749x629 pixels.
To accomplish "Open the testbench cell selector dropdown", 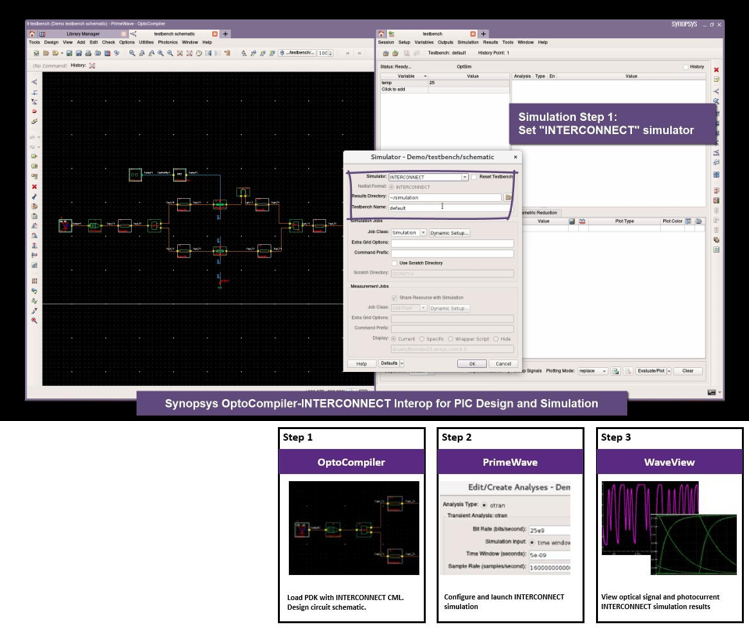I will (297, 53).
